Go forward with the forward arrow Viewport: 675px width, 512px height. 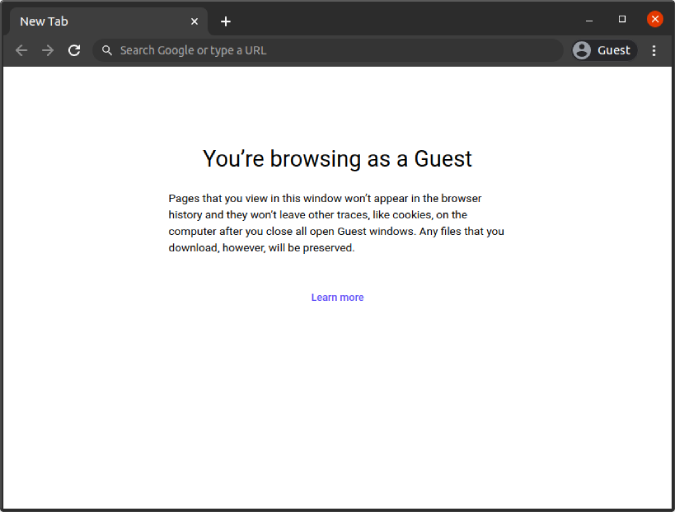[48, 50]
